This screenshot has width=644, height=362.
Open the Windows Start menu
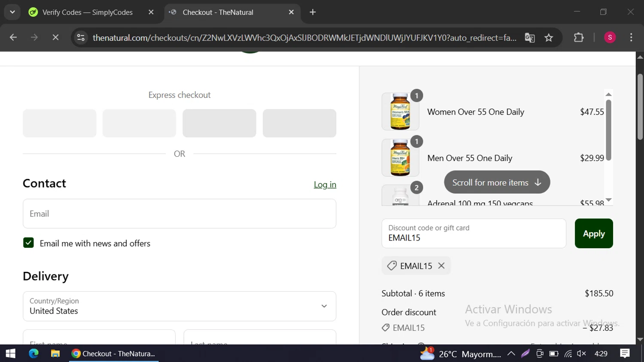(10, 353)
